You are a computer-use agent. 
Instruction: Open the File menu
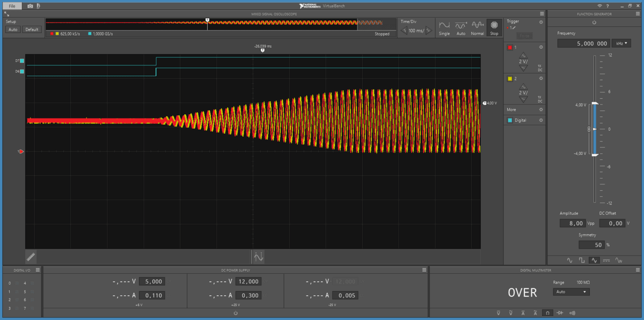click(12, 5)
